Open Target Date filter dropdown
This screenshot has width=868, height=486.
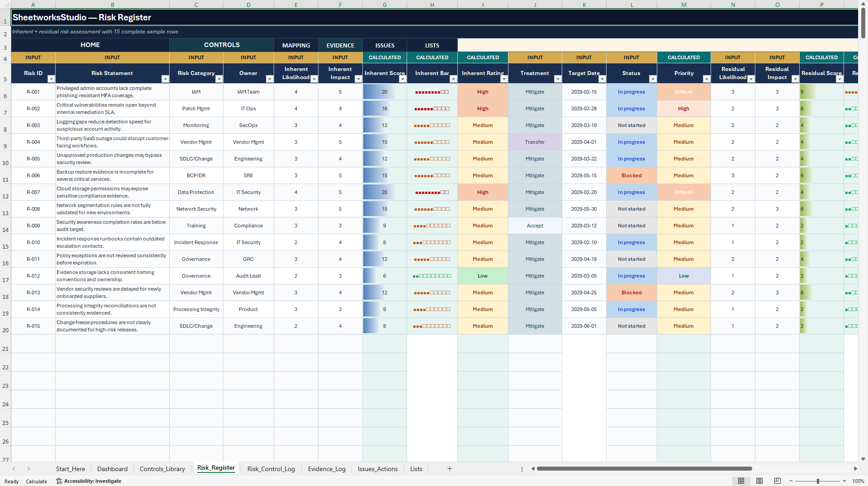(602, 79)
